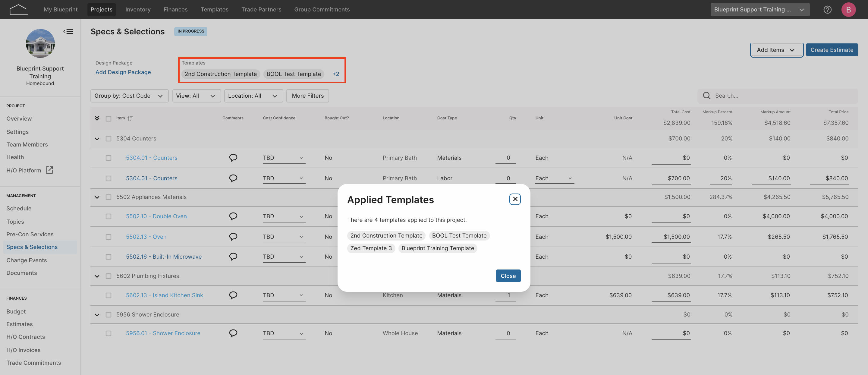Open Change Events in the sidebar
Viewport: 868px width, 375px height.
27,260
